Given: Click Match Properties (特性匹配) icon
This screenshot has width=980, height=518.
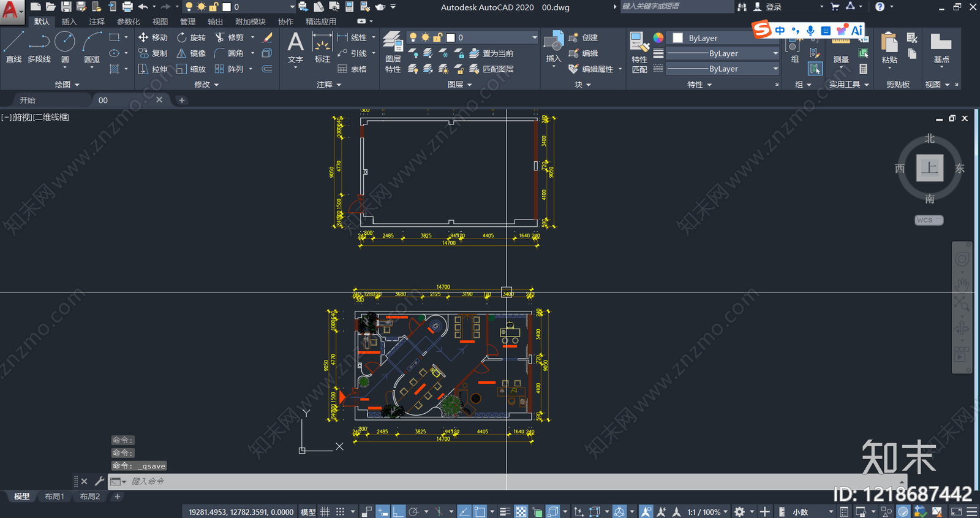Looking at the screenshot, I should click(x=639, y=53).
